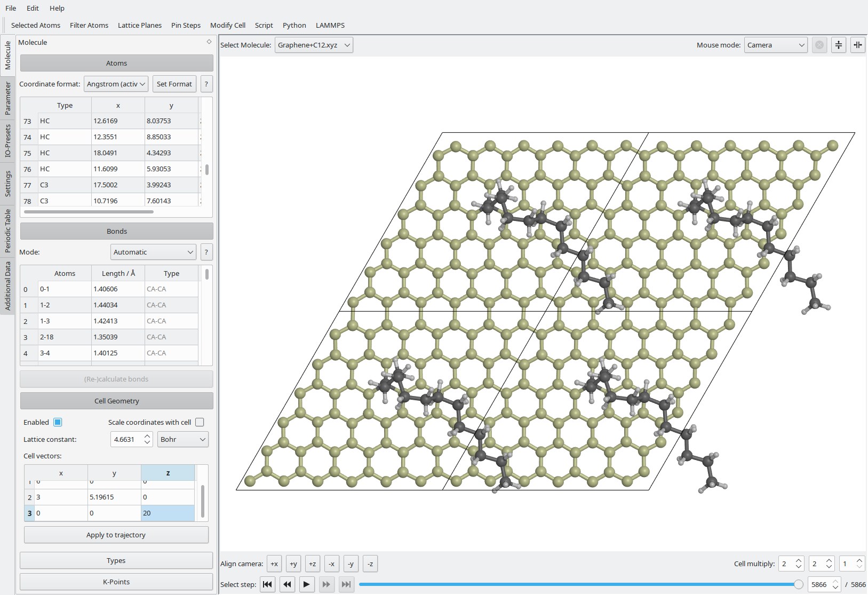Click the horizontal split view icon

839,45
